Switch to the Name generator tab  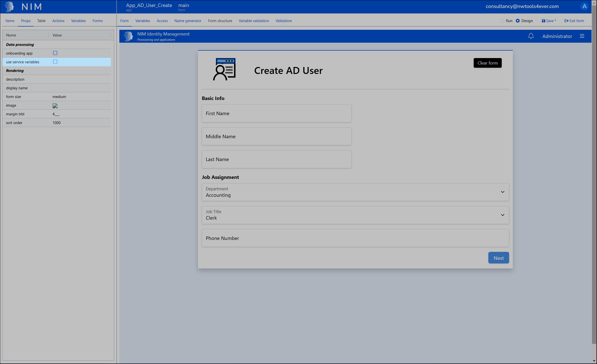click(x=188, y=21)
